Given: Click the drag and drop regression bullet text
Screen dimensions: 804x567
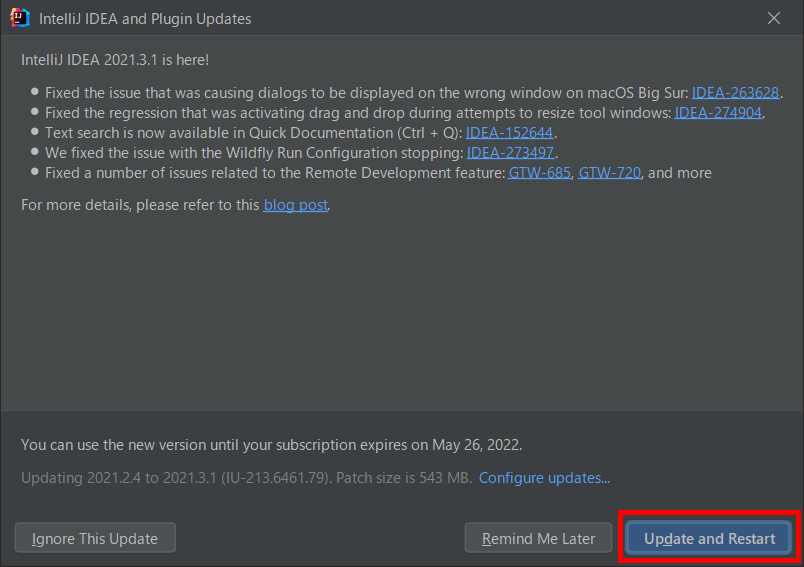Looking at the screenshot, I should tap(358, 113).
